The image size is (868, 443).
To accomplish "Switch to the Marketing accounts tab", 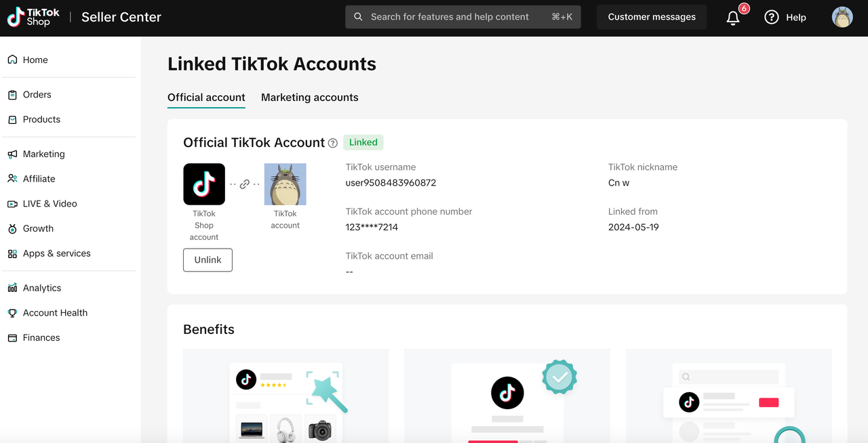I will [309, 98].
